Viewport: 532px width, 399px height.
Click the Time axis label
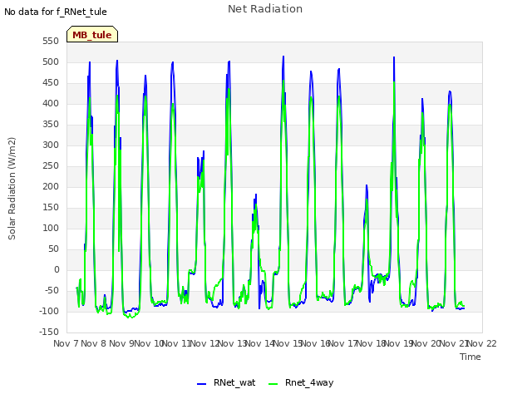click(x=470, y=357)
